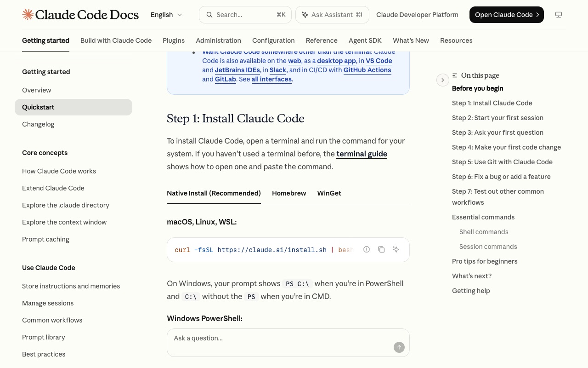Click the sparkle Ask AI icon in code block

pos(396,249)
